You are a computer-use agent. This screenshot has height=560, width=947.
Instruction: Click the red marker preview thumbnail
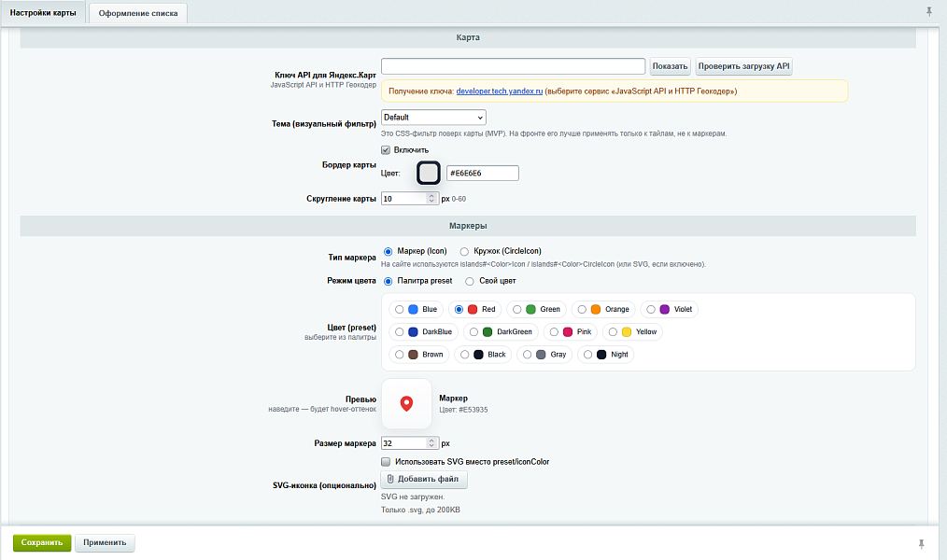(406, 404)
